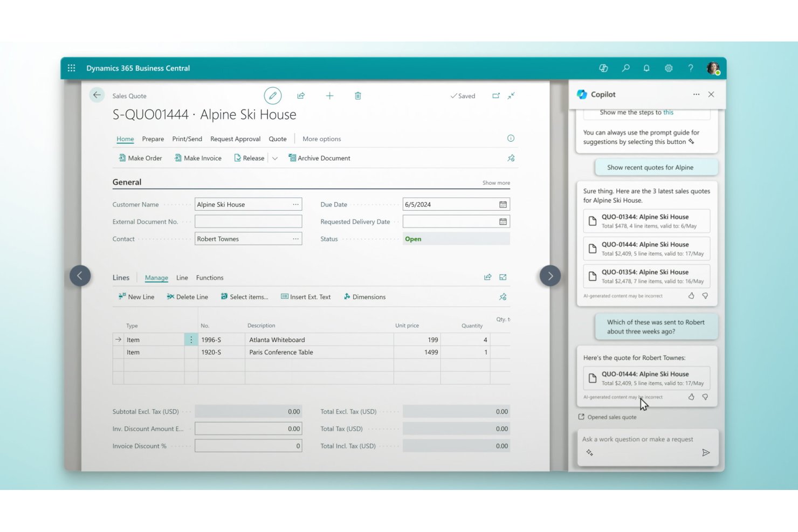The image size is (798, 532).
Task: Open quote in new window icon
Action: click(x=496, y=95)
